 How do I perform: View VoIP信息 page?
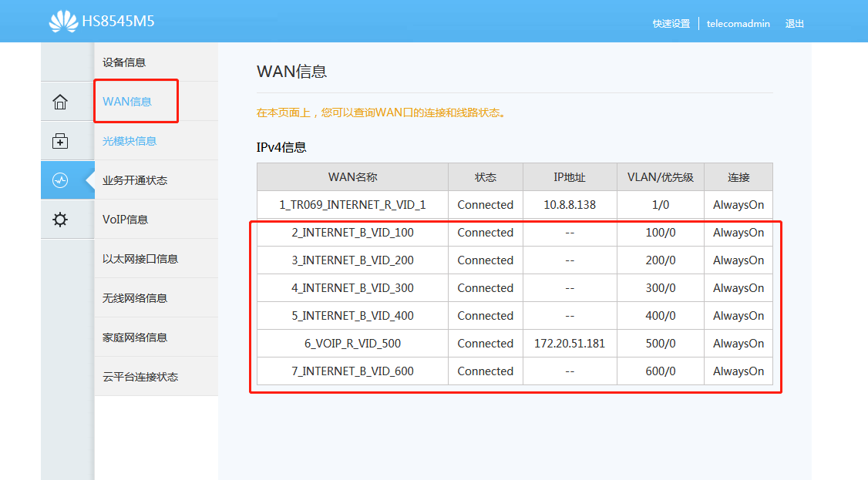126,220
